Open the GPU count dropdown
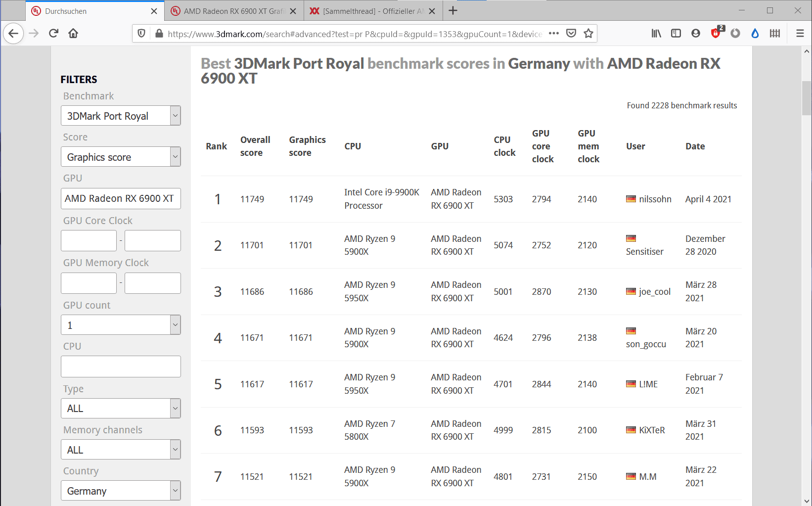The image size is (812, 506). pyautogui.click(x=121, y=325)
